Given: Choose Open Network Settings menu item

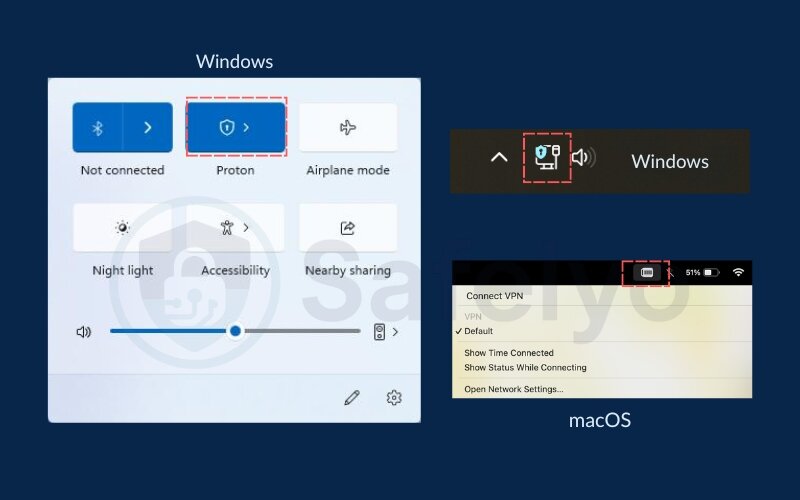Looking at the screenshot, I should coord(513,389).
